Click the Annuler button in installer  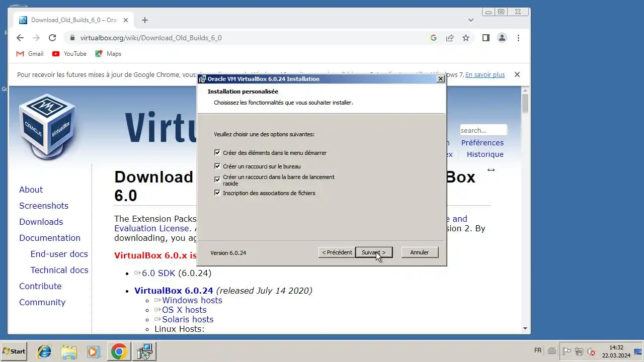[420, 252]
